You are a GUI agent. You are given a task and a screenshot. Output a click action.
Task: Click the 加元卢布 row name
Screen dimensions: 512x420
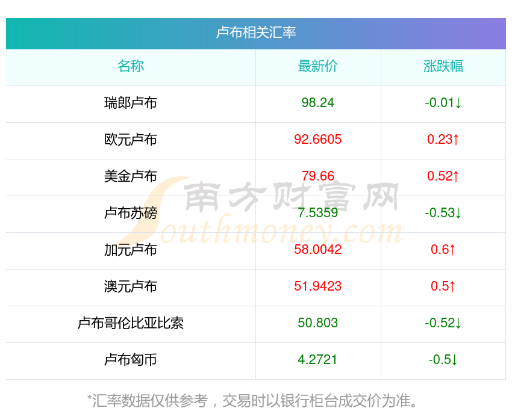[x=131, y=250]
